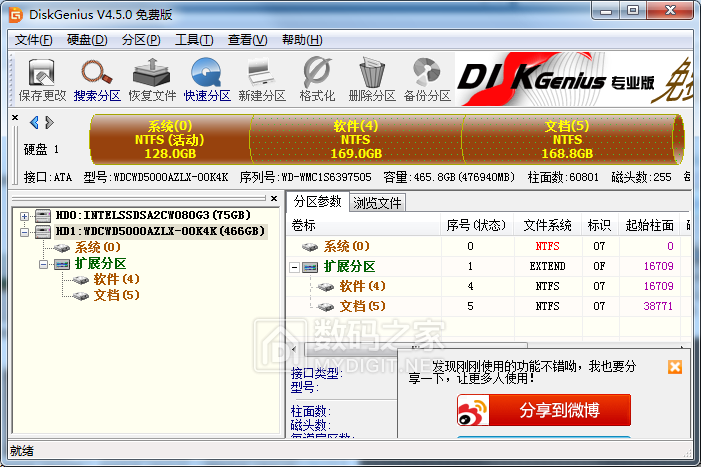The height and width of the screenshot is (467, 701).
Task: Click 分享到微博 share button
Action: (544, 410)
